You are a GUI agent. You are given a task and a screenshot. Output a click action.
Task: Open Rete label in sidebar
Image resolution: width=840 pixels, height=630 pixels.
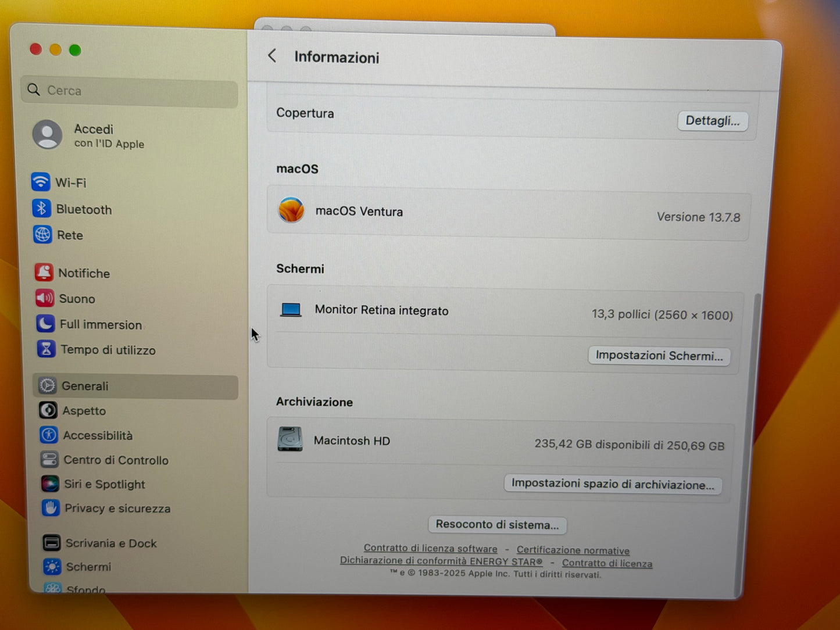pyautogui.click(x=70, y=235)
